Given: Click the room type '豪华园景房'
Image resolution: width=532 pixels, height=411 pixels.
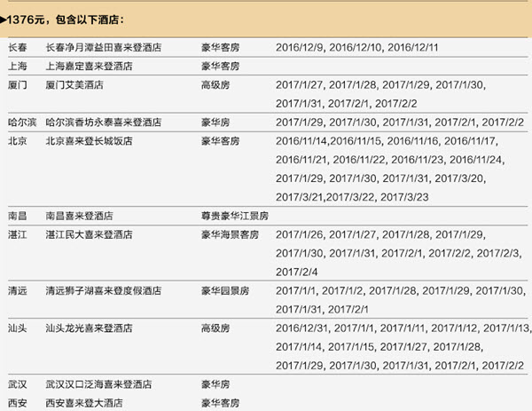Looking at the screenshot, I should click(x=225, y=290).
